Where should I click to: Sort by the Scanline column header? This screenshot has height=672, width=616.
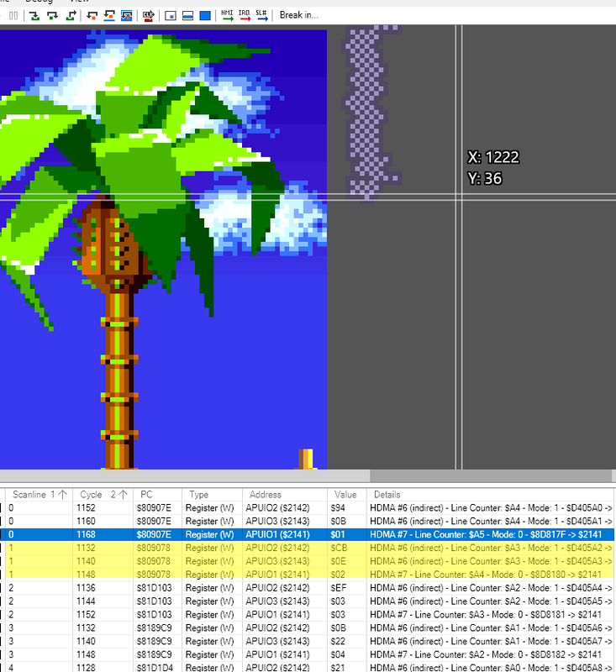(x=39, y=495)
